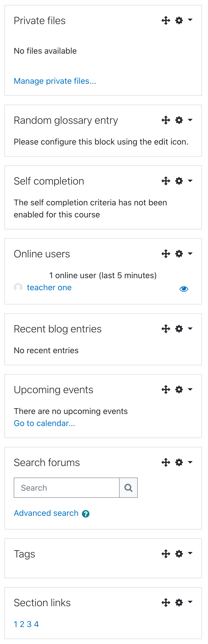Click the magnifier search button in Search forums

coord(128,488)
